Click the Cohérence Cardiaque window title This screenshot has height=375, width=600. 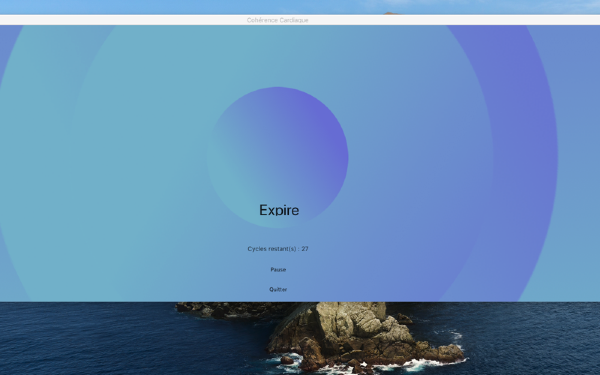point(277,20)
